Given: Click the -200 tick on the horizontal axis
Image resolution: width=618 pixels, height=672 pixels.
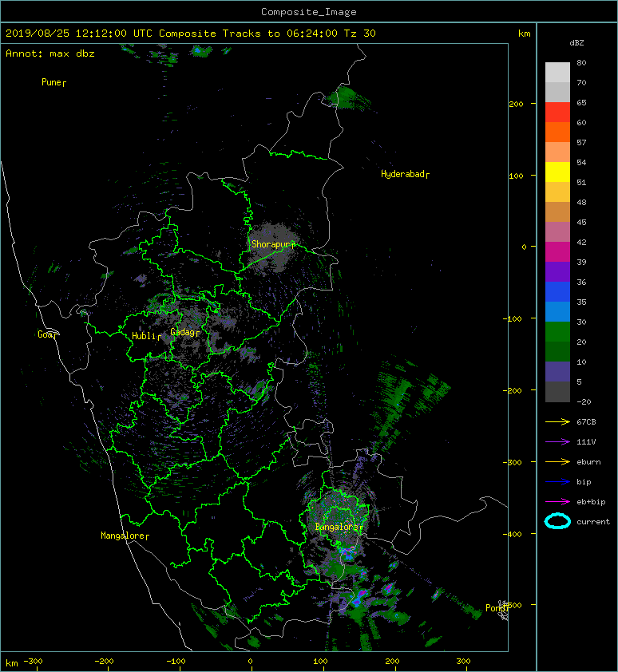Looking at the screenshot, I should tap(105, 662).
